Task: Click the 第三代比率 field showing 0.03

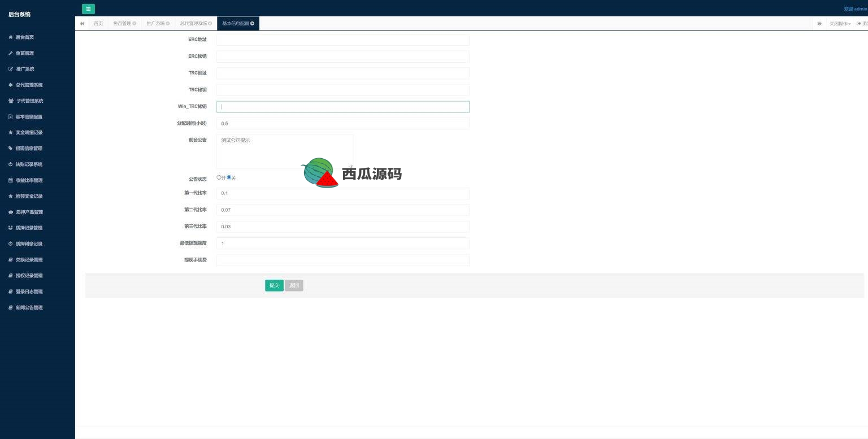Action: tap(342, 227)
